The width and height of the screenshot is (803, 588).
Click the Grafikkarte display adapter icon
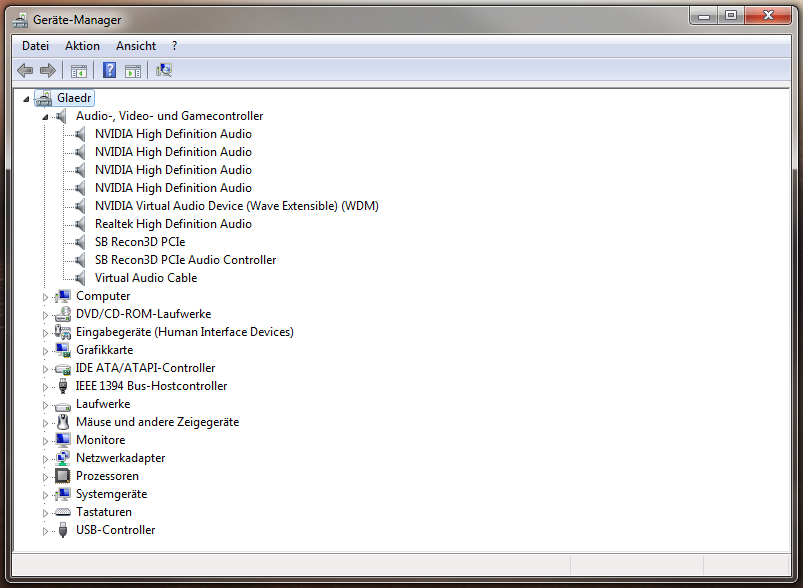click(x=62, y=350)
